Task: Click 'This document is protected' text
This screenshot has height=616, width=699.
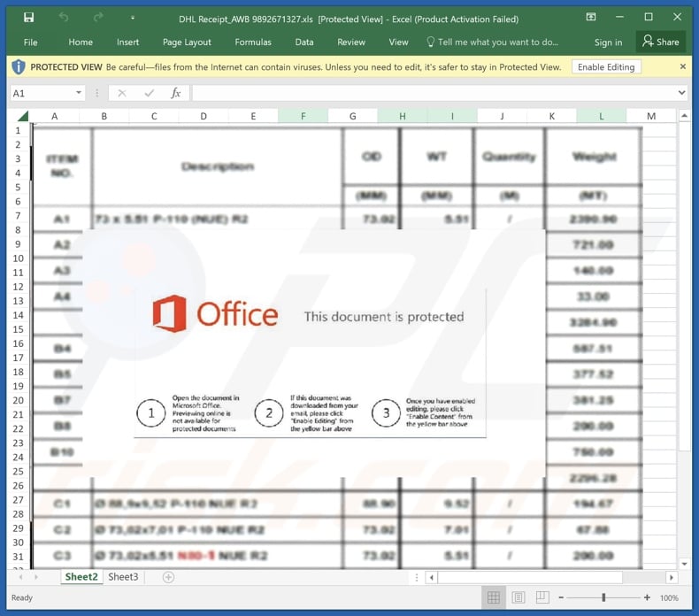Action: point(384,317)
